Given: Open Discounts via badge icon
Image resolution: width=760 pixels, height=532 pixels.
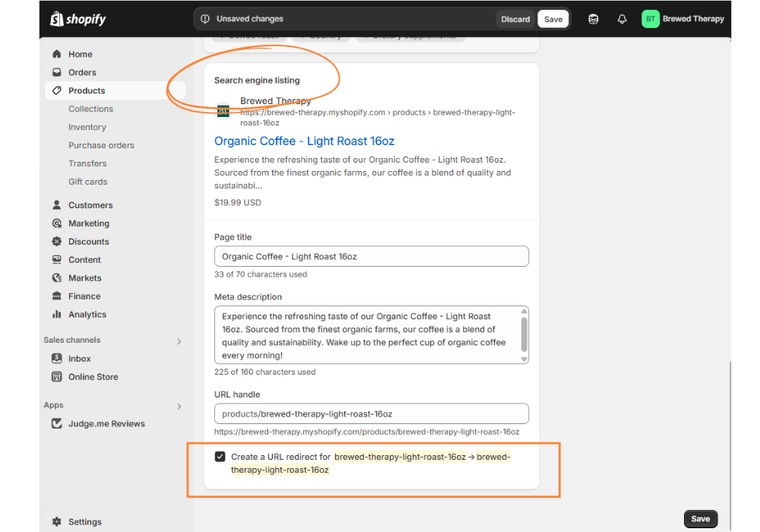Looking at the screenshot, I should (57, 241).
